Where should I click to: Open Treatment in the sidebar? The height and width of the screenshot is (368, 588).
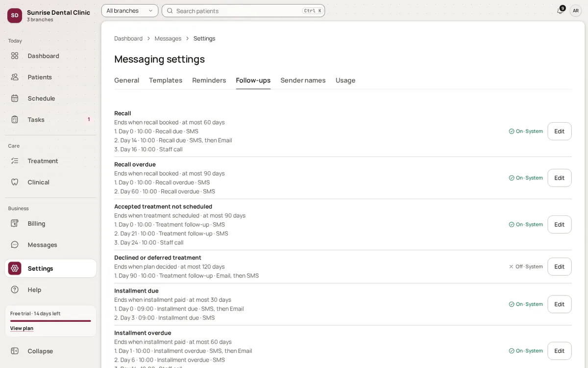[50, 161]
